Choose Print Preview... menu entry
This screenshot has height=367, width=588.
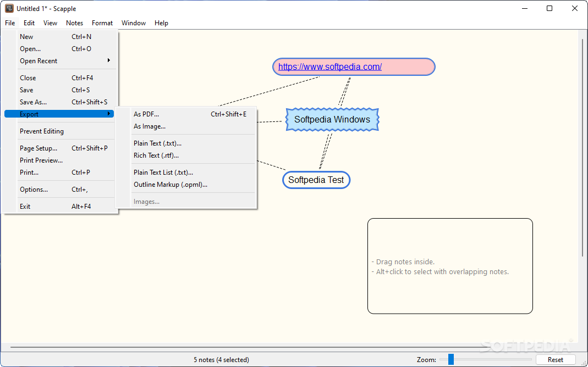point(59,160)
